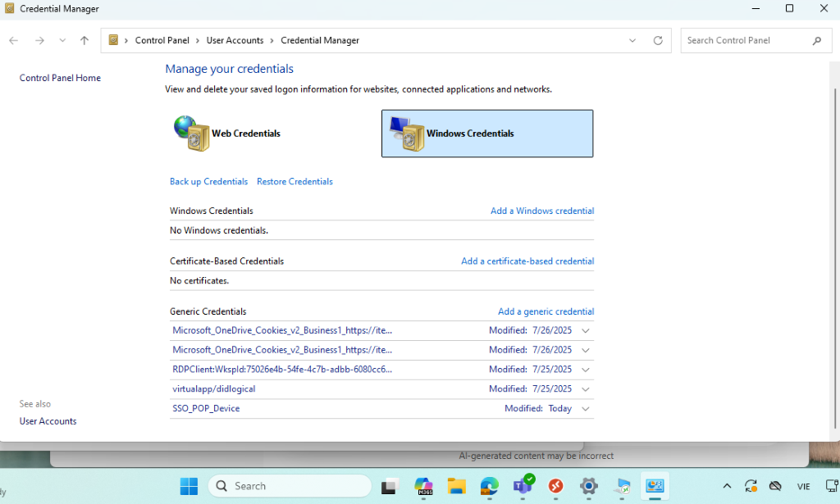840x504 pixels.
Task: Open Task View from the taskbar
Action: point(390,486)
